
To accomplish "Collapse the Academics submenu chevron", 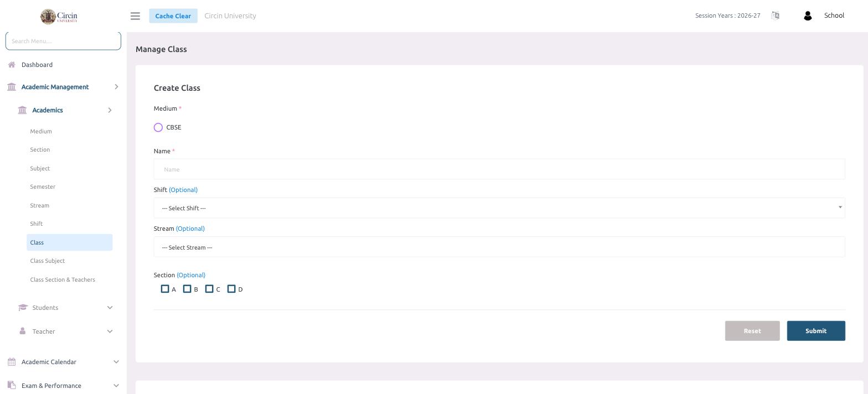I will 110,110.
